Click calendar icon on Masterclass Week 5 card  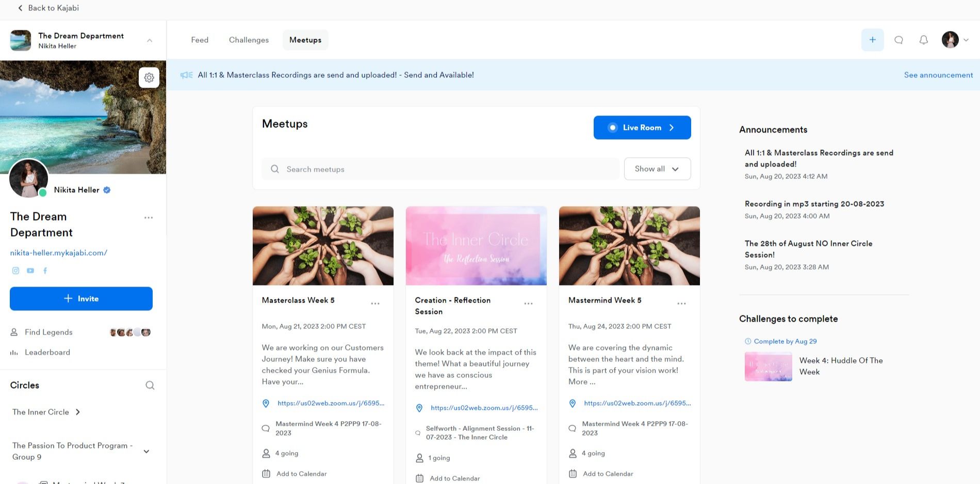(x=266, y=474)
